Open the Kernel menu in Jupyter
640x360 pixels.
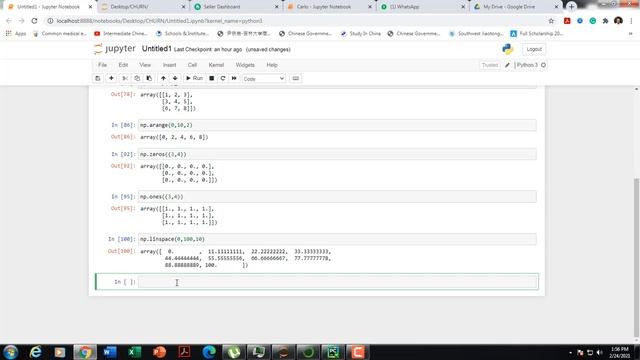[x=216, y=65]
